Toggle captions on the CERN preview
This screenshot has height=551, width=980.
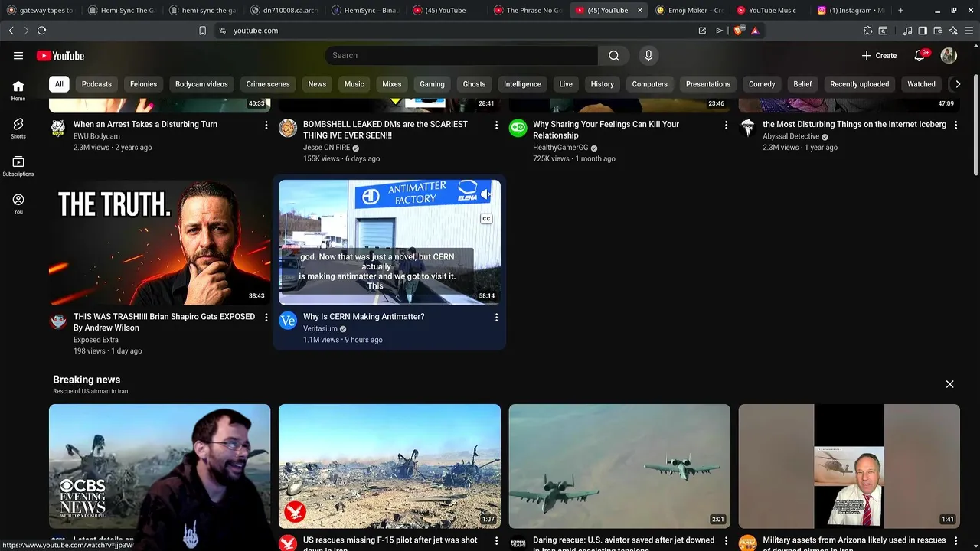[485, 219]
